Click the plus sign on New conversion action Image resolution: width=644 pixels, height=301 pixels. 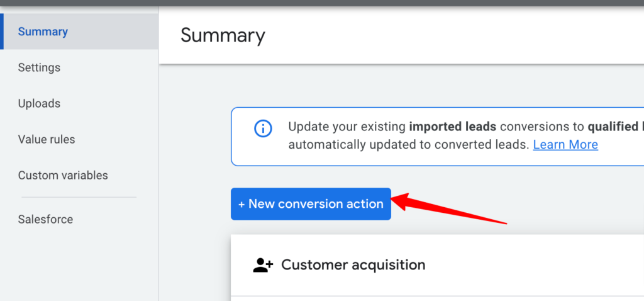coord(241,204)
